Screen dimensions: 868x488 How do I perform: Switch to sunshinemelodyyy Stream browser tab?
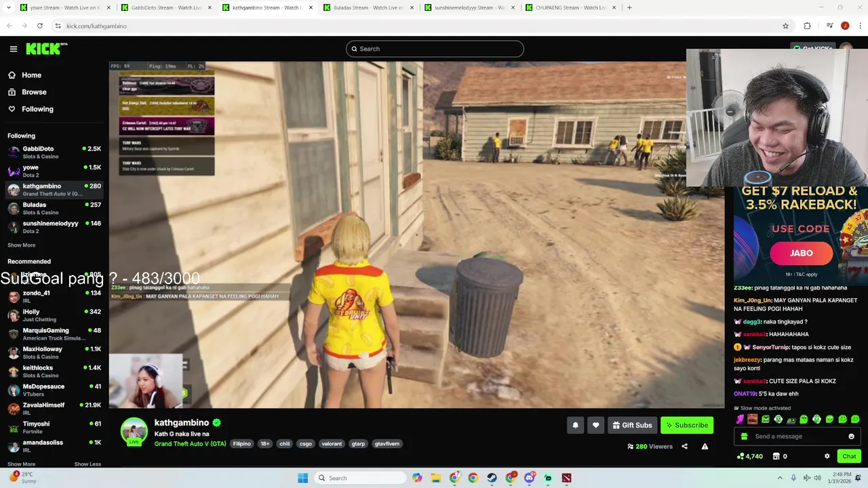point(470,7)
